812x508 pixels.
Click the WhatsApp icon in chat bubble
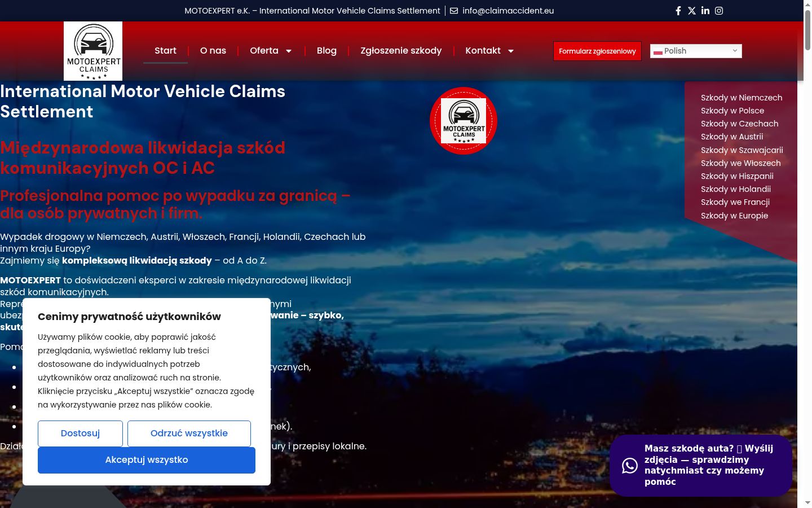[630, 465]
